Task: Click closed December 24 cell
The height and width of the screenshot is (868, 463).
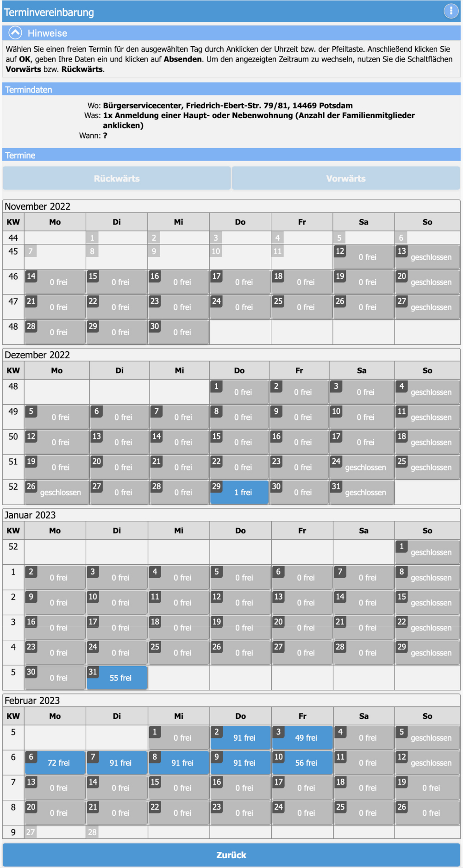Action: [362, 467]
